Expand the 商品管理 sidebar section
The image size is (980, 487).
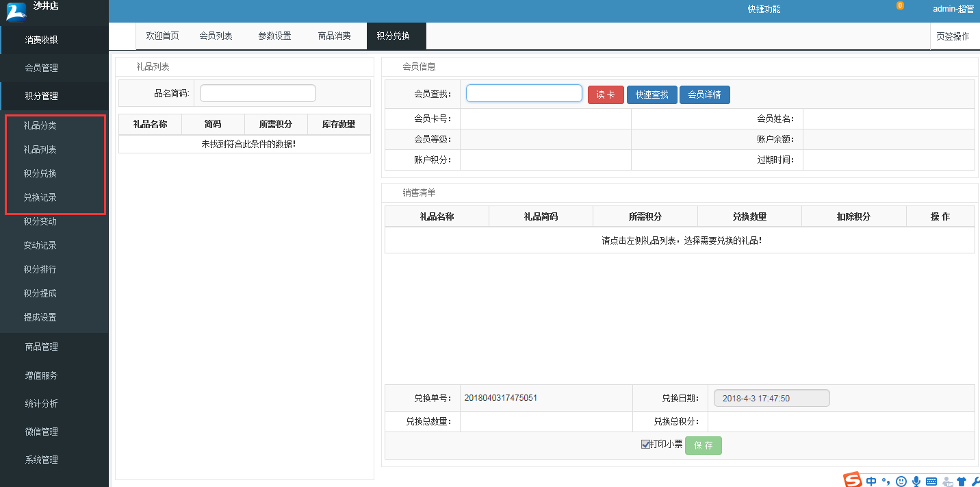(x=41, y=347)
